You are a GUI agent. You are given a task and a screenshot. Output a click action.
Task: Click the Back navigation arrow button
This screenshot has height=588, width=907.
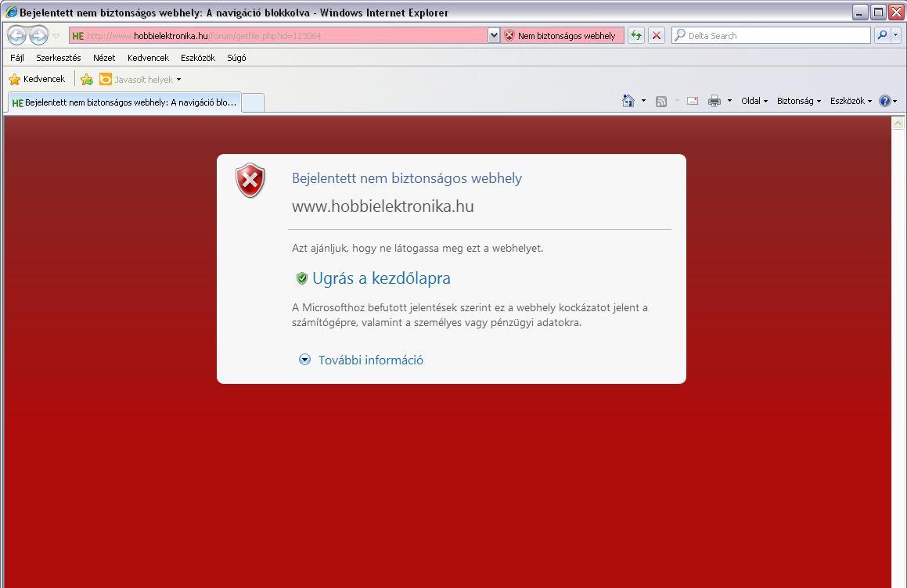pyautogui.click(x=16, y=35)
